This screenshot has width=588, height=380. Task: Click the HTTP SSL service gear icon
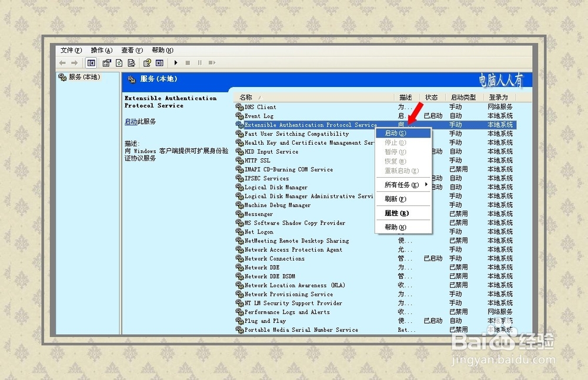click(x=240, y=161)
